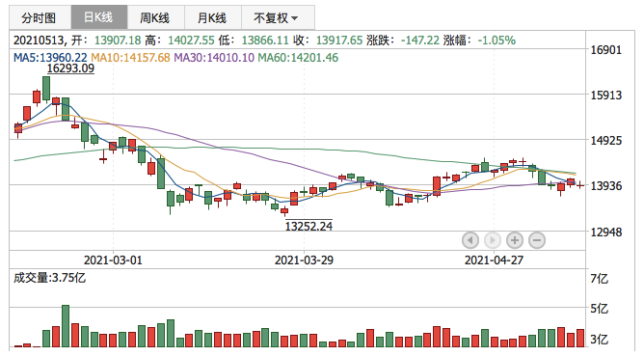Image resolution: width=644 pixels, height=356 pixels.
Task: Expand the 不复权 dropdown
Action: [278, 17]
